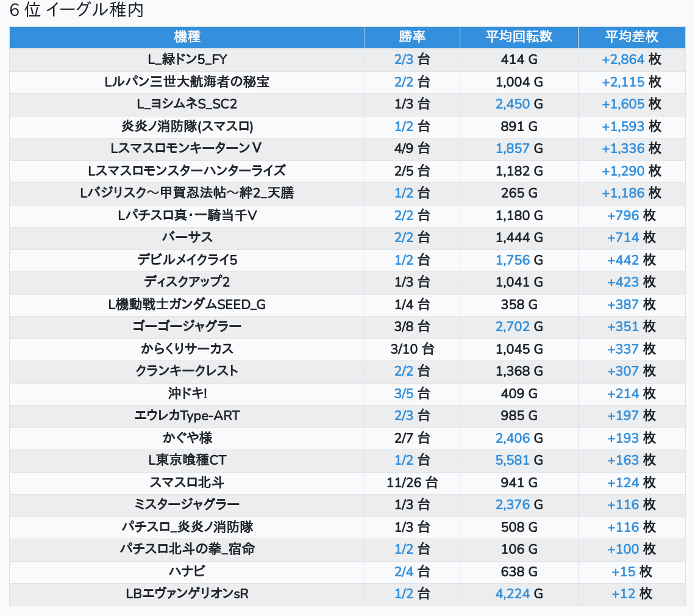695x616 pixels.
Task: Click the 2,702 G value
Action: [x=519, y=327]
